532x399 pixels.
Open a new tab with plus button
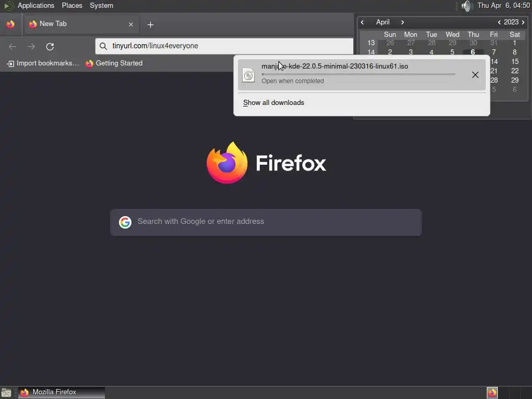pyautogui.click(x=150, y=25)
